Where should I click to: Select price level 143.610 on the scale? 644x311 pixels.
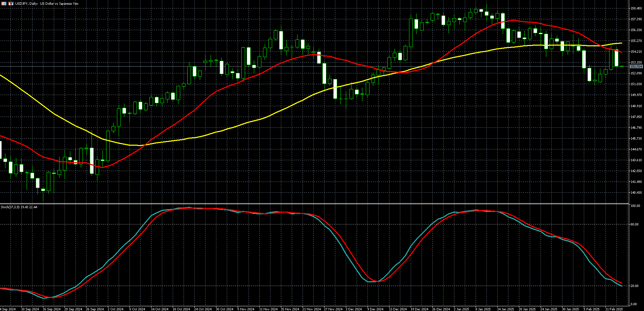[636, 160]
